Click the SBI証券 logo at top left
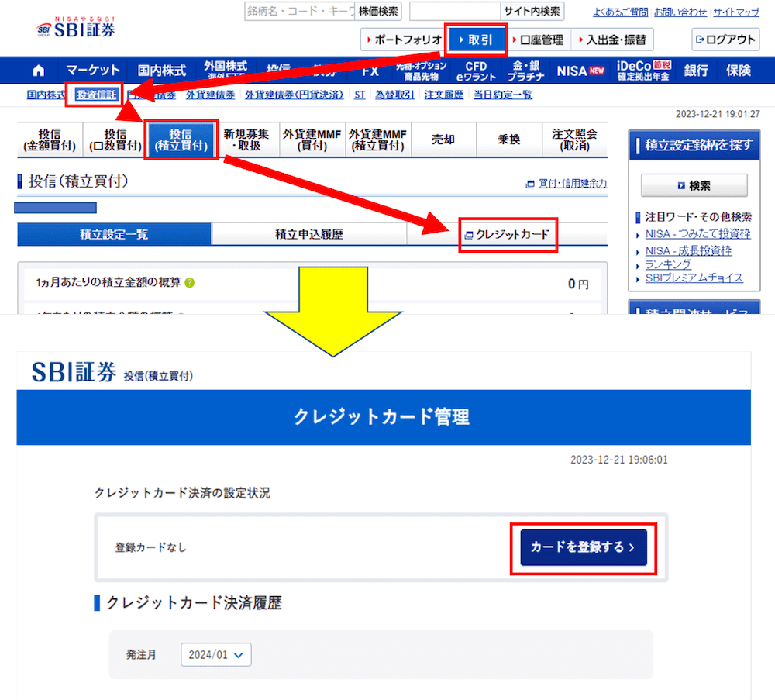The height and width of the screenshot is (700, 775). pyautogui.click(x=76, y=27)
